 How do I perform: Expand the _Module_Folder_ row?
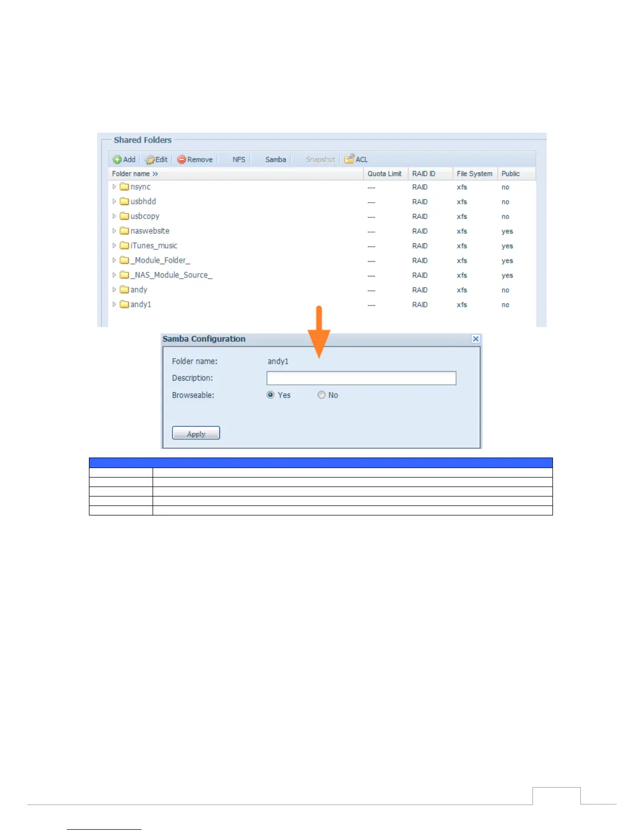(x=114, y=261)
